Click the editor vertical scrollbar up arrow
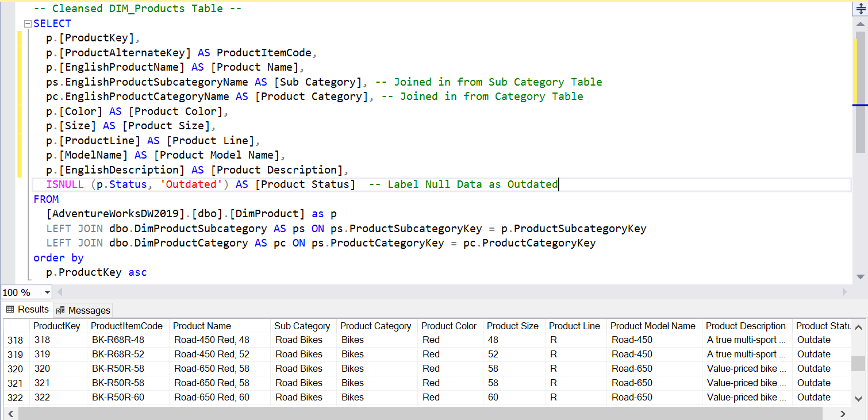The image size is (868, 420). (x=861, y=24)
